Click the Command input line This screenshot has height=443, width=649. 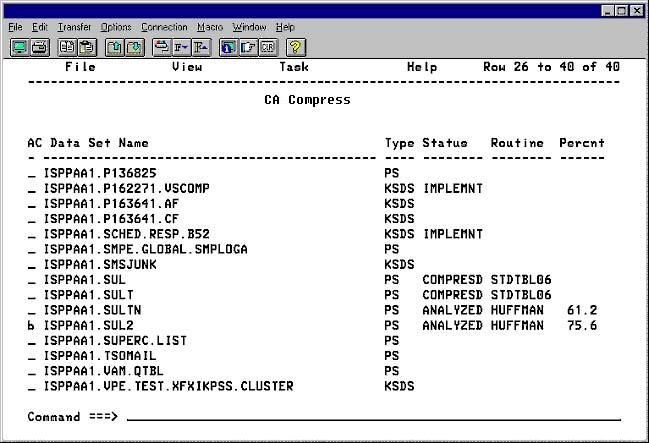point(370,416)
